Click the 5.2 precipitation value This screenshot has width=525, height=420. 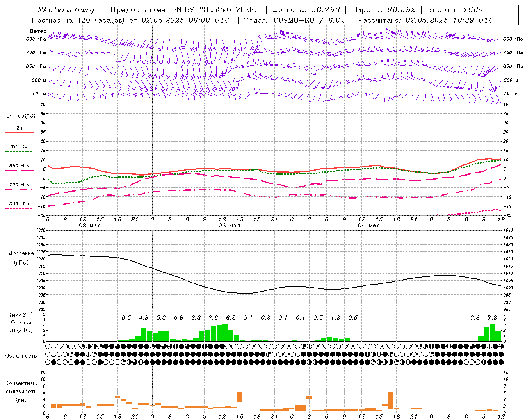[161, 317]
